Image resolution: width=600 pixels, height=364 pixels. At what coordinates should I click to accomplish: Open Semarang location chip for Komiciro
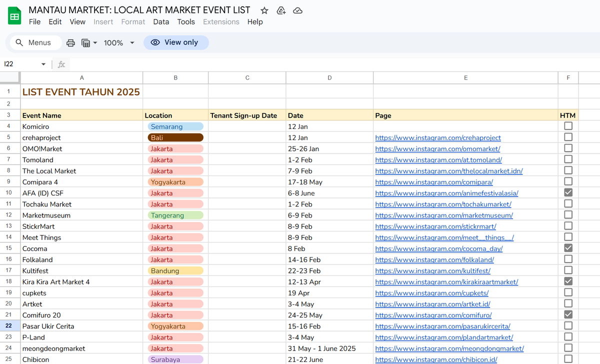click(175, 126)
